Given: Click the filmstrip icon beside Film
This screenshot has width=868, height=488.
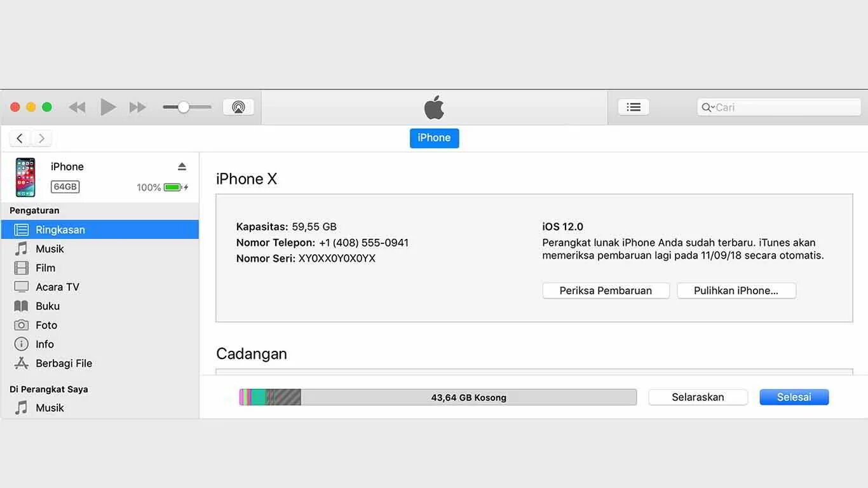Looking at the screenshot, I should 22,268.
